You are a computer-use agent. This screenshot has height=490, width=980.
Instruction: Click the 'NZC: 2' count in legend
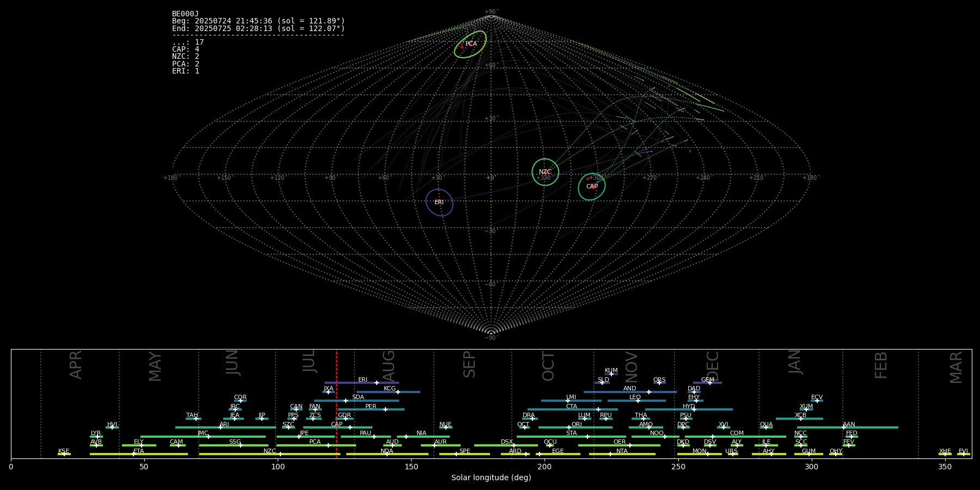click(186, 57)
